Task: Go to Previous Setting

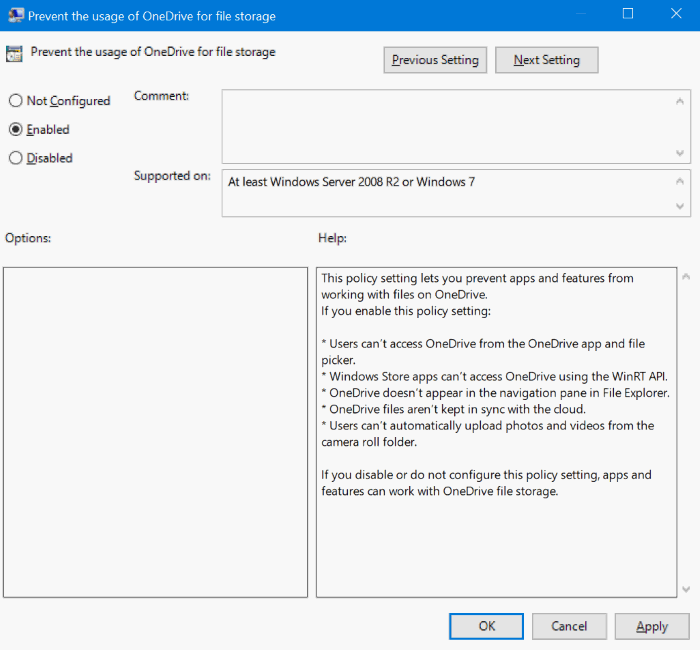Action: click(x=435, y=60)
